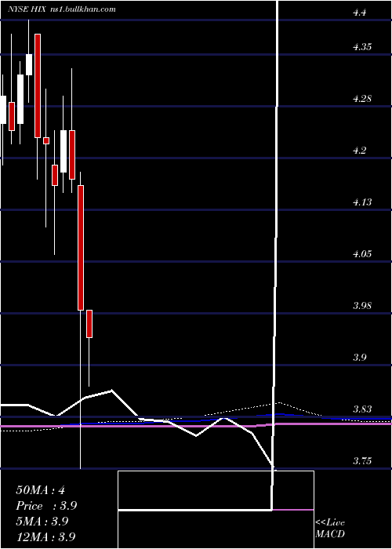
Task: Click the 5MA : 3.9 readout
Action: [x=42, y=522]
